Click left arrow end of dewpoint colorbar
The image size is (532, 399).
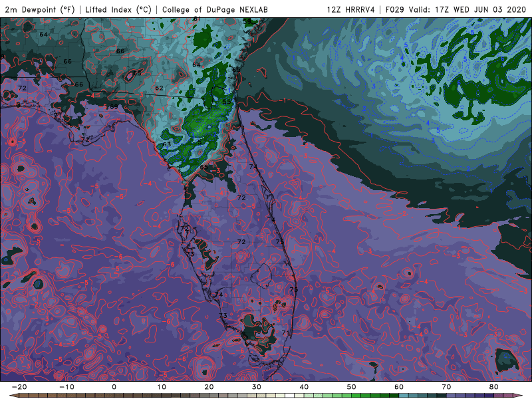click(13, 396)
